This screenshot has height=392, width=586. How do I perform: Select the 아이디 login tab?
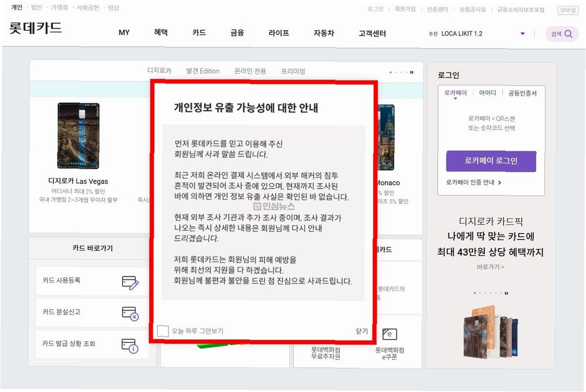[487, 93]
